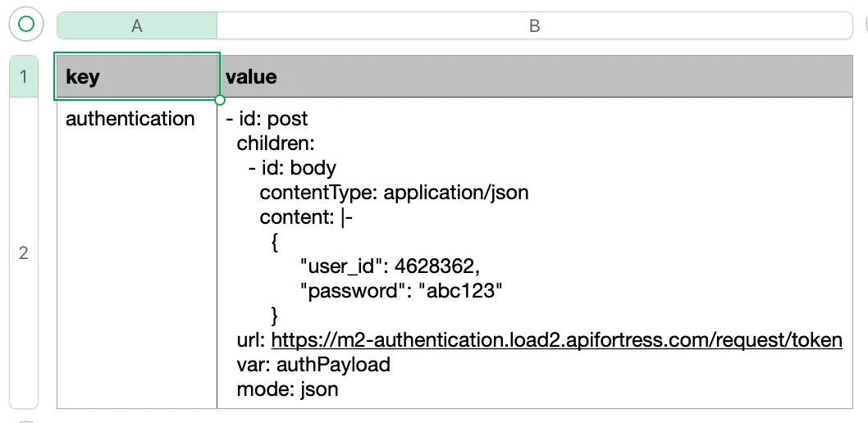868x423 pixels.
Task: Click the "children:" text line
Action: tap(276, 143)
